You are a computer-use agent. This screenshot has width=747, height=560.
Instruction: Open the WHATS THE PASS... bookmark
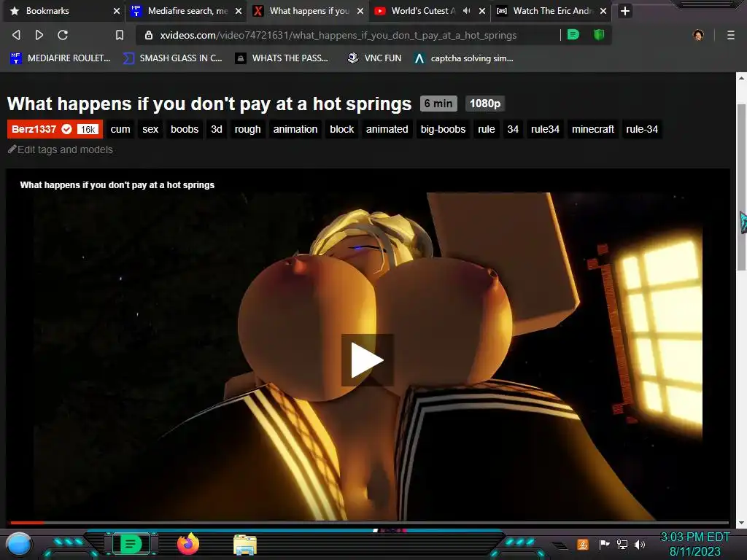(282, 58)
